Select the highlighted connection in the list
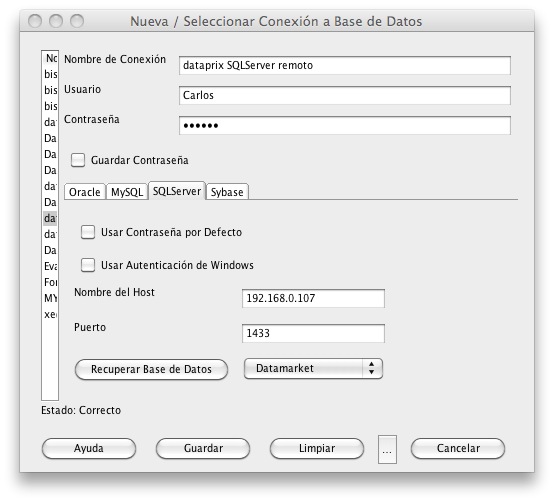 50,218
